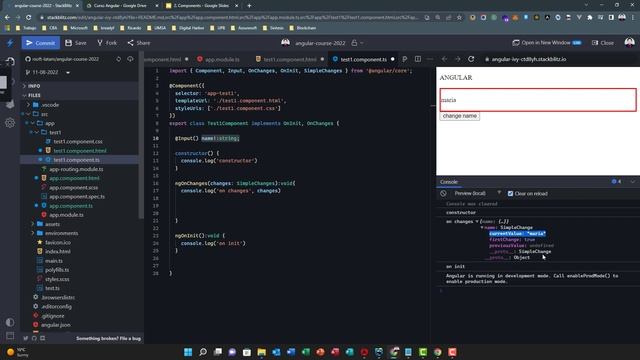Open File Explorer from taskbar

262,352
